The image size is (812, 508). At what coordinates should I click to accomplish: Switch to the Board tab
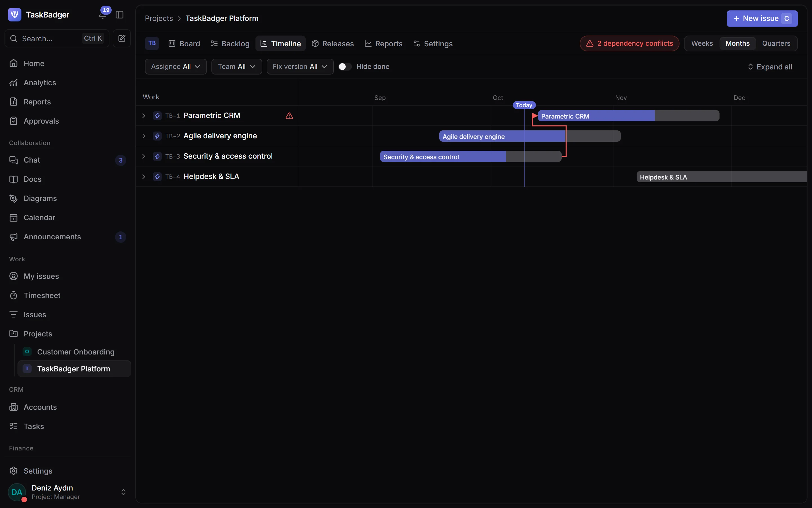184,43
